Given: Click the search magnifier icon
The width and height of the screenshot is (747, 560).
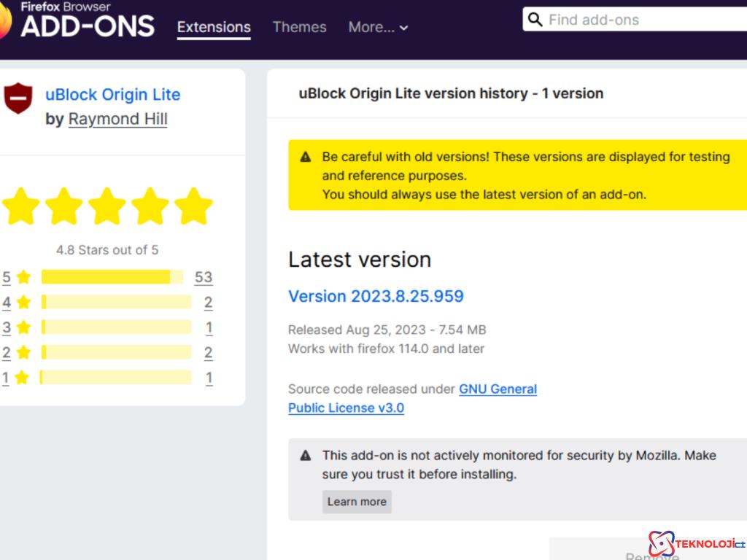Looking at the screenshot, I should point(535,20).
